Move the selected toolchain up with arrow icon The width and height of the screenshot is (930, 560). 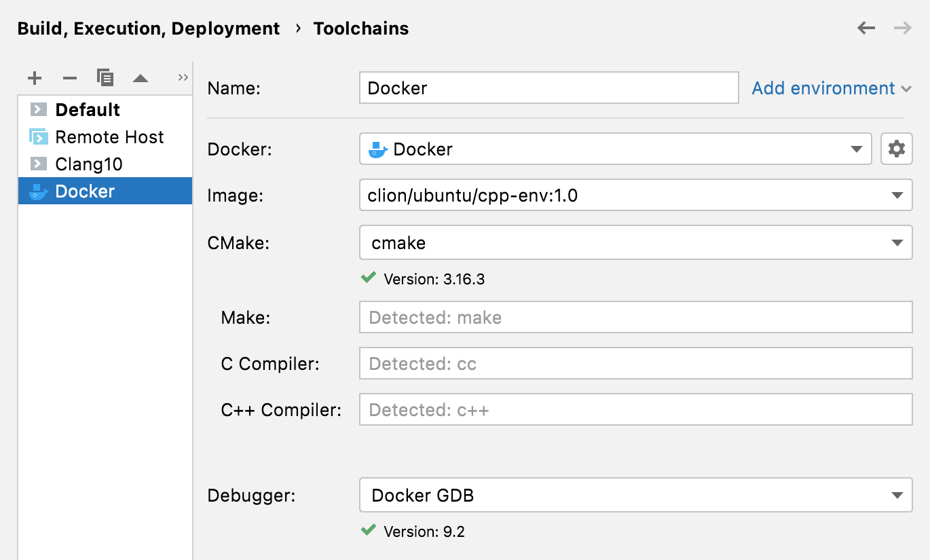click(141, 77)
